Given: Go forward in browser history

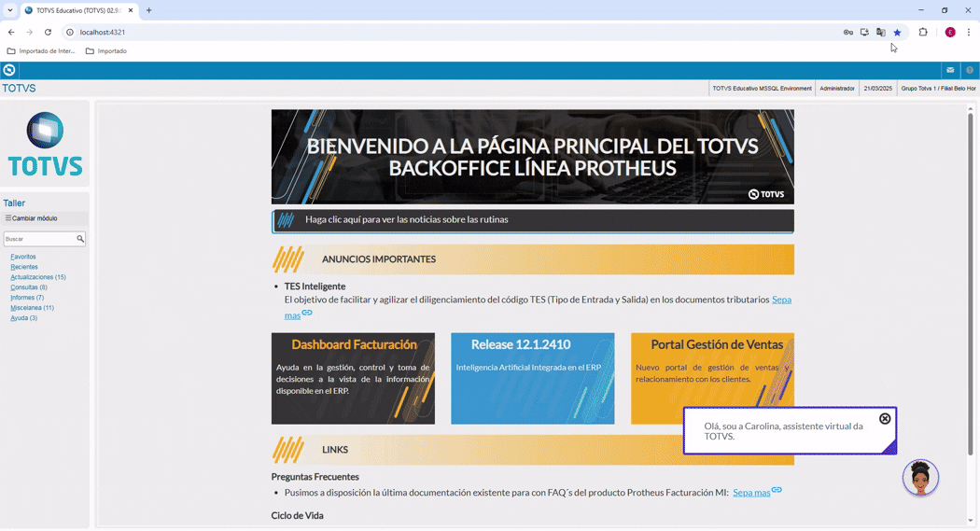Looking at the screenshot, I should (x=29, y=33).
